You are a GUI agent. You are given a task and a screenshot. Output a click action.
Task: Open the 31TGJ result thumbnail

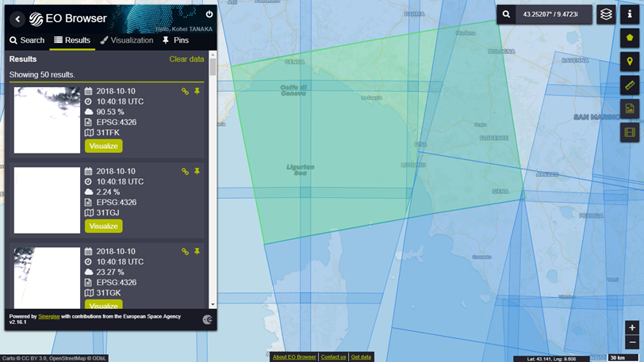(47, 200)
